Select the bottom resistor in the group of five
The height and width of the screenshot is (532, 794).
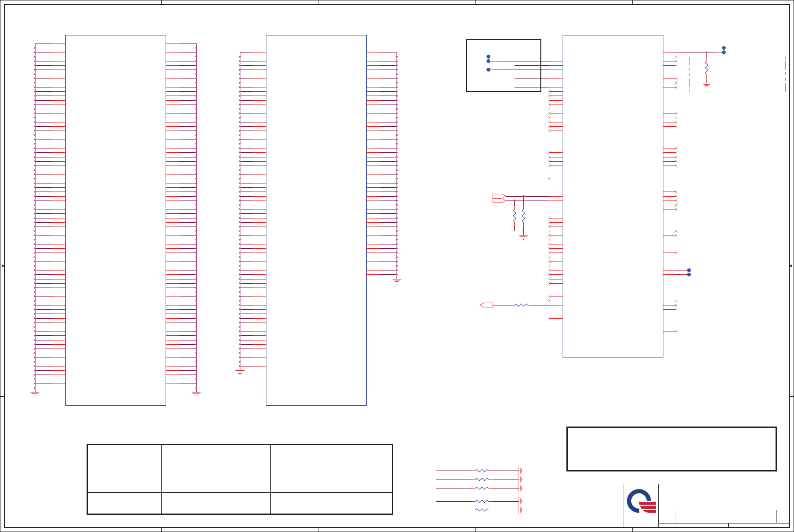click(482, 510)
